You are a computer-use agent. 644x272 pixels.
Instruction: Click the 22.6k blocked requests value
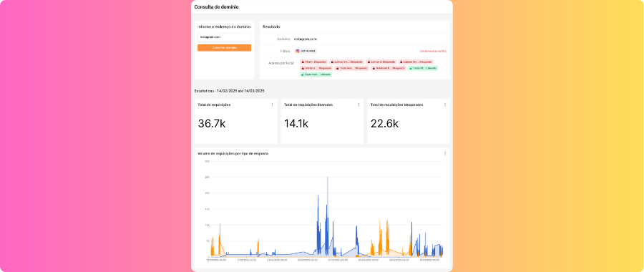[384, 124]
